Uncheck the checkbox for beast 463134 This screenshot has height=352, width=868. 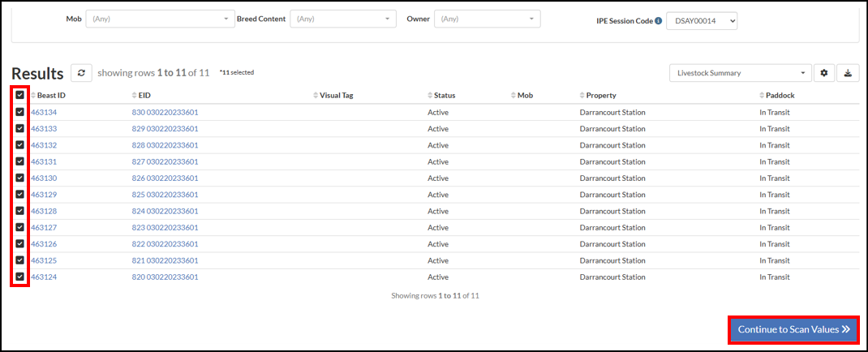click(x=20, y=112)
